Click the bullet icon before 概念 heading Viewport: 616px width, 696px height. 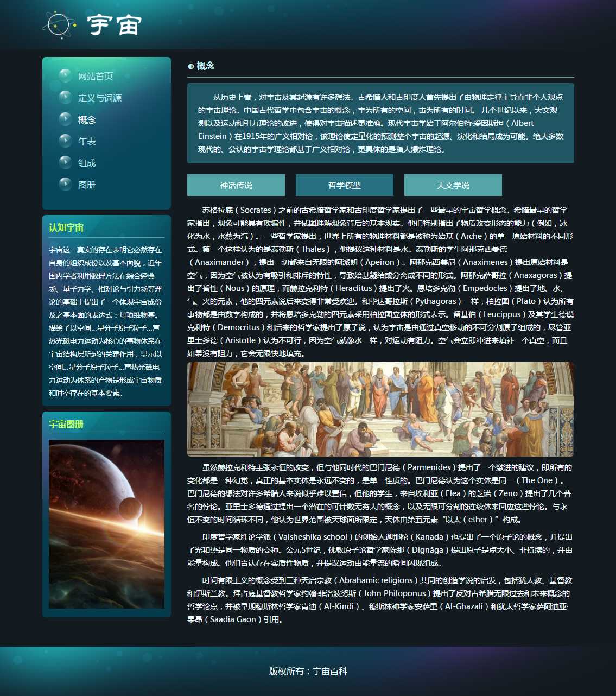190,66
